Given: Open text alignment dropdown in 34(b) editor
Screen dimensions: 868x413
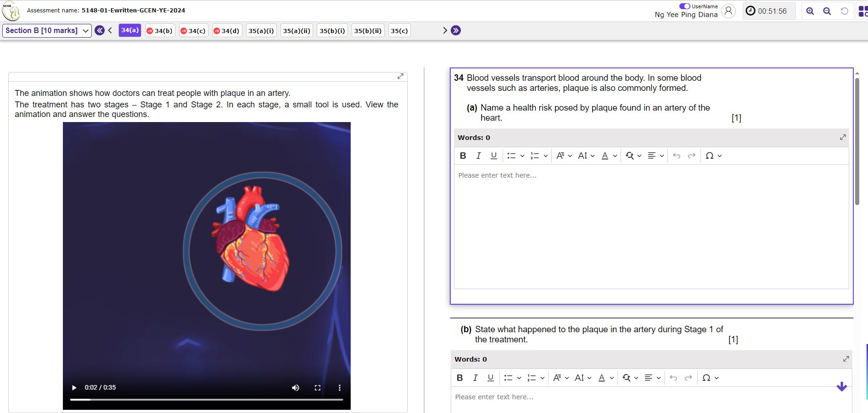Looking at the screenshot, I should point(653,378).
